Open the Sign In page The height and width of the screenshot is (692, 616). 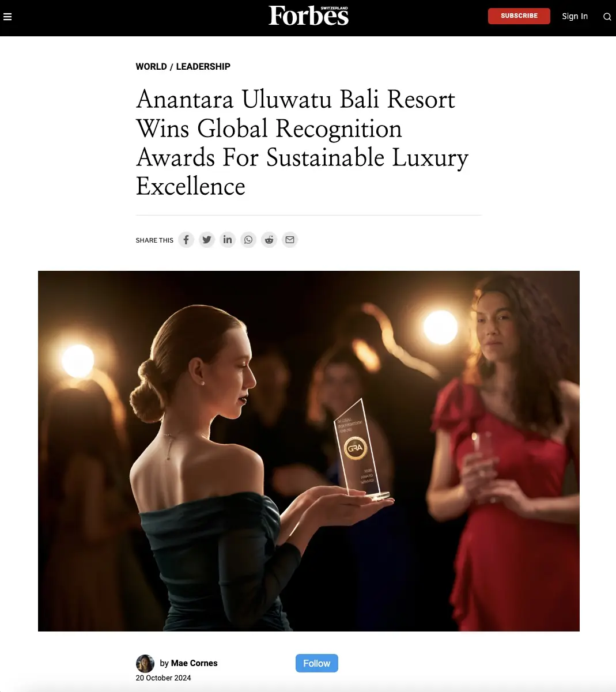click(575, 16)
